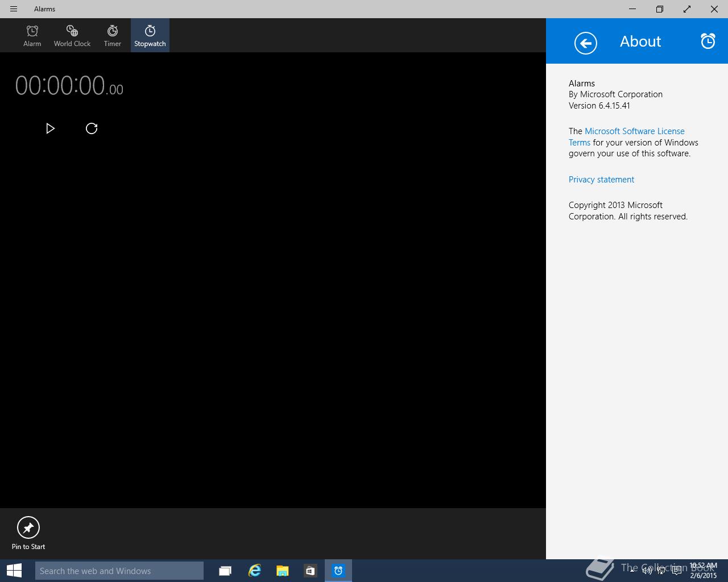Reset the stopwatch with the circular arrow
Image resolution: width=728 pixels, height=582 pixels.
[x=92, y=128]
